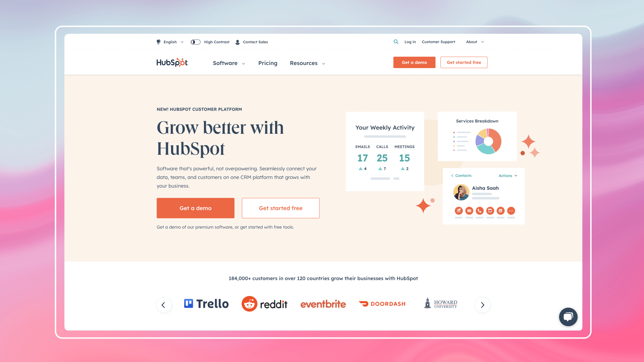Open the About dropdown in top navigation
This screenshot has height=362, width=644.
(x=475, y=42)
